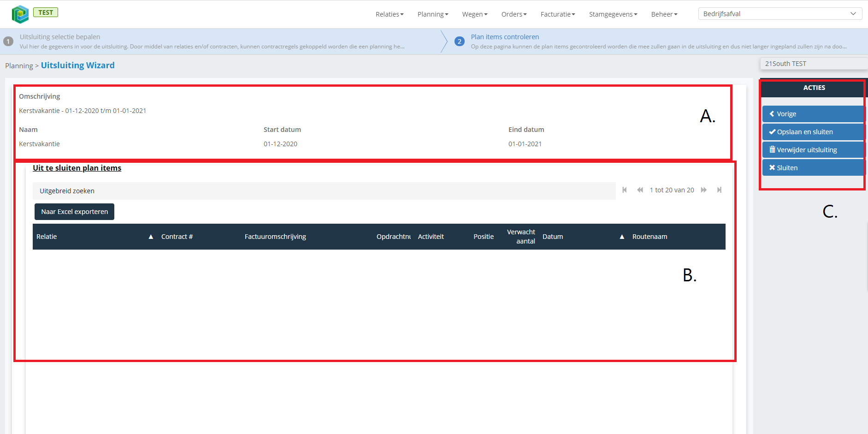
Task: Expand the Bedrijfsafval dropdown
Action: coord(780,14)
